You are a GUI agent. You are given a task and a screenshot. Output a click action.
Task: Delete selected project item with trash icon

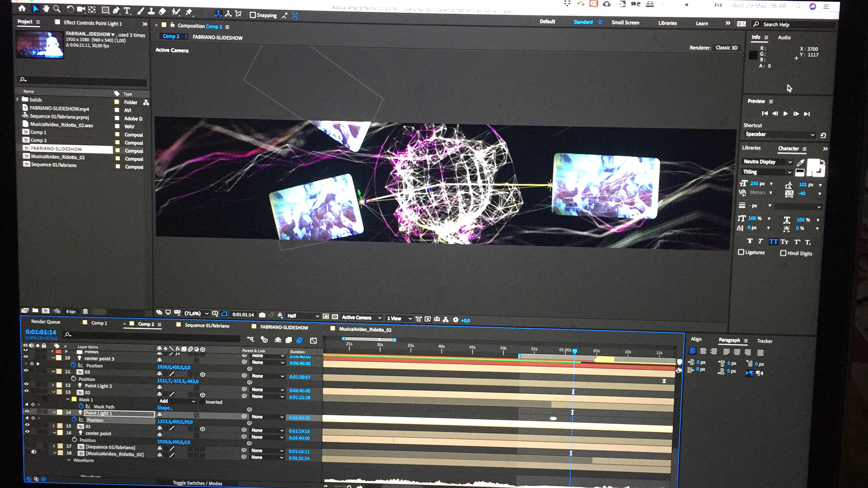tap(85, 311)
